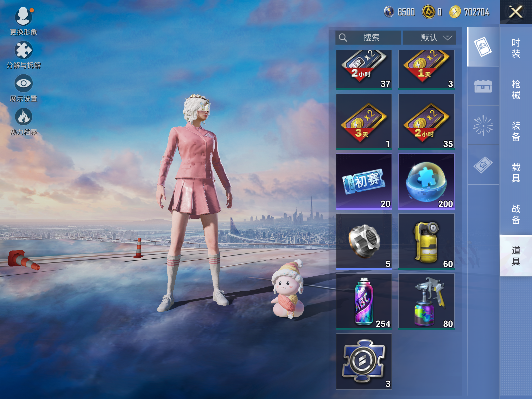Expand the 默认 sort dropdown
The height and width of the screenshot is (399, 532).
[x=429, y=38]
